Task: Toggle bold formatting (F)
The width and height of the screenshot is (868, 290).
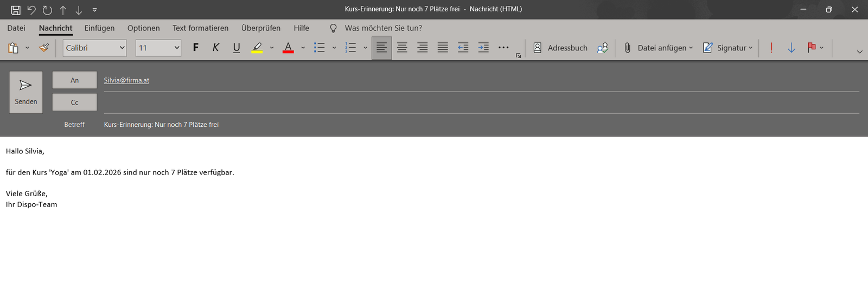Action: 196,48
